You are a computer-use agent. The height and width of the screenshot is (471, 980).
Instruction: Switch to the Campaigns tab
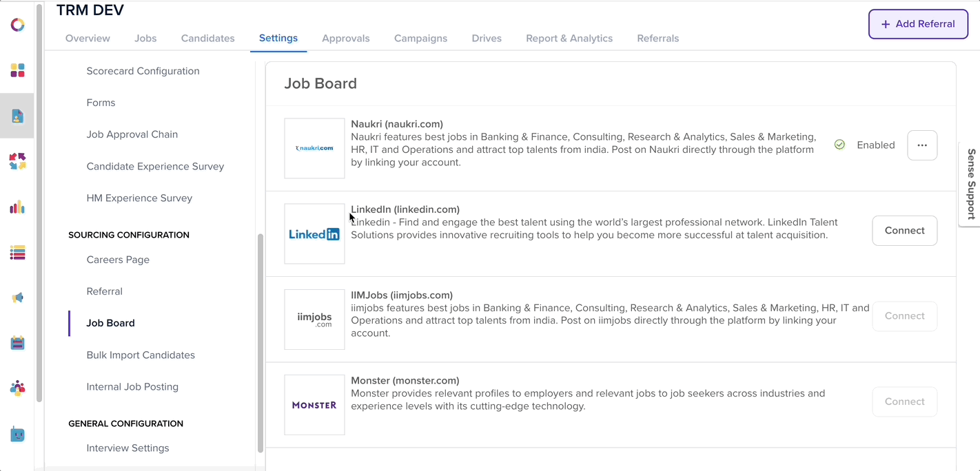(420, 39)
